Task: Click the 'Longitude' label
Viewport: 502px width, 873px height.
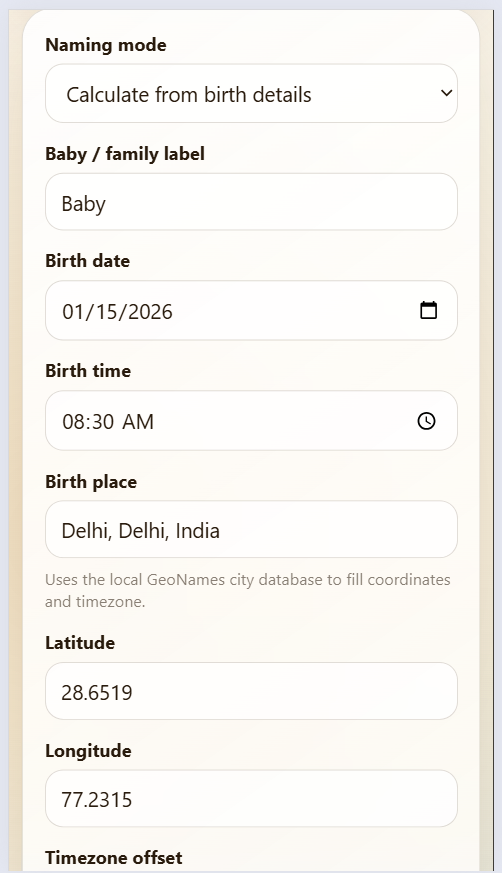Action: pos(88,751)
